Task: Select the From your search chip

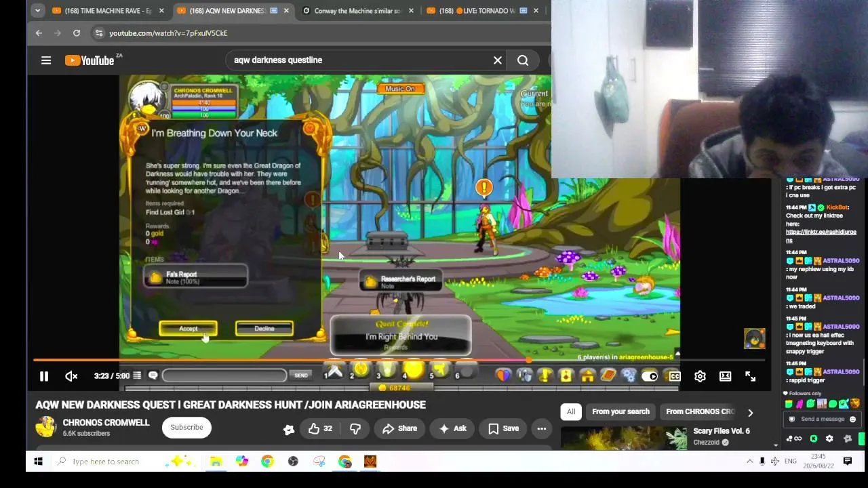Action: tap(620, 411)
